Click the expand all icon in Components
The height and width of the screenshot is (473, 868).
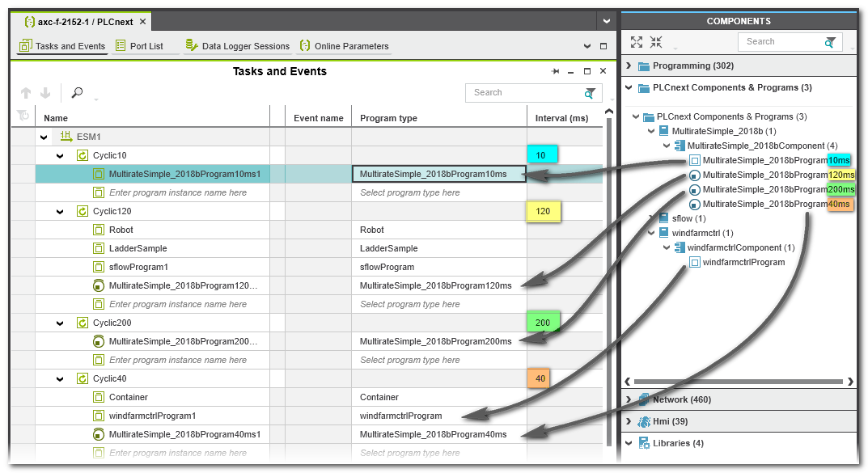click(x=637, y=42)
